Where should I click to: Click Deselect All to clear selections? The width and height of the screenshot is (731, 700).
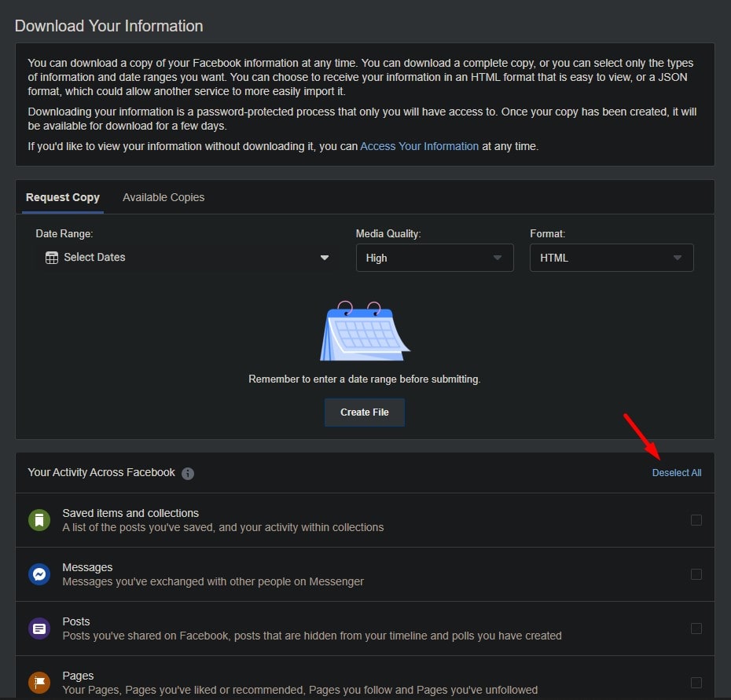(677, 473)
